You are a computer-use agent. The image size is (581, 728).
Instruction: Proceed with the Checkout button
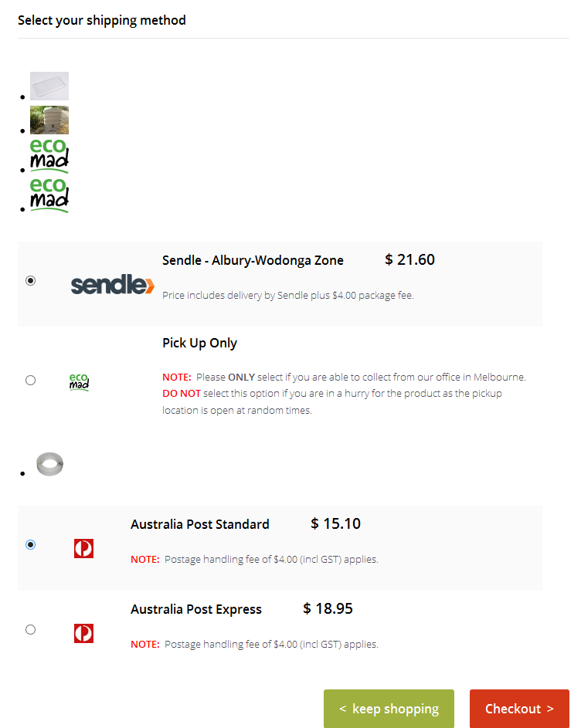click(519, 709)
